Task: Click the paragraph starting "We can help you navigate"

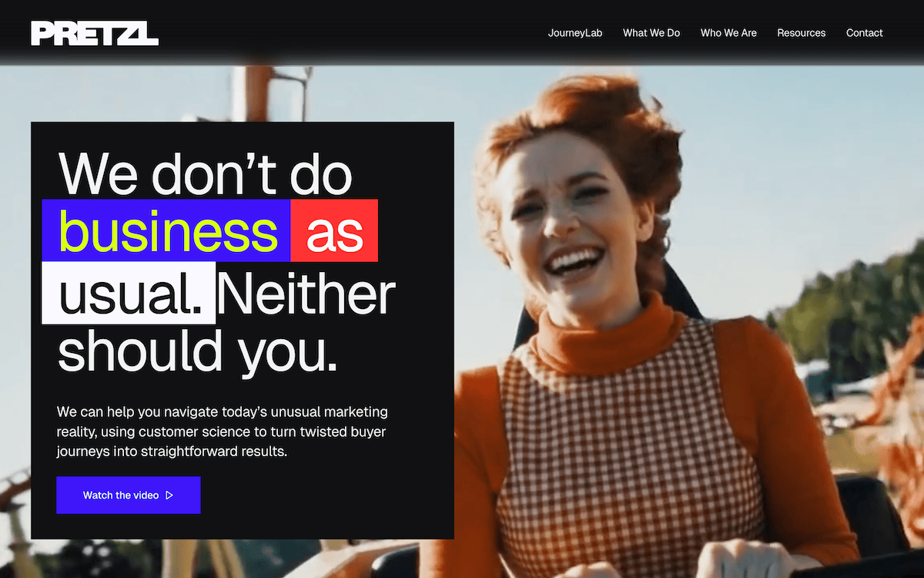Action: point(223,432)
